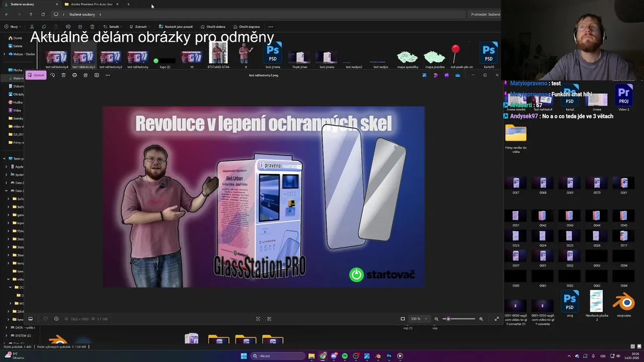Mark the image as favorite with the heart
This screenshot has height=362, width=644.
pos(45,319)
